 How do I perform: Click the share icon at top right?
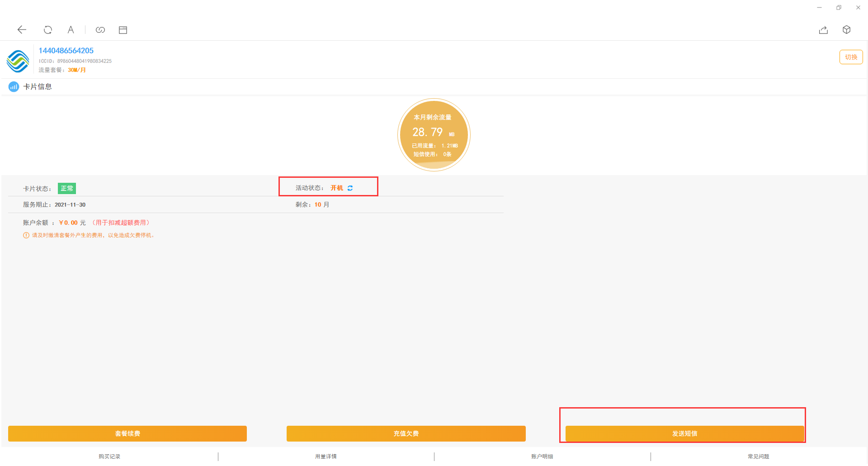pos(823,30)
